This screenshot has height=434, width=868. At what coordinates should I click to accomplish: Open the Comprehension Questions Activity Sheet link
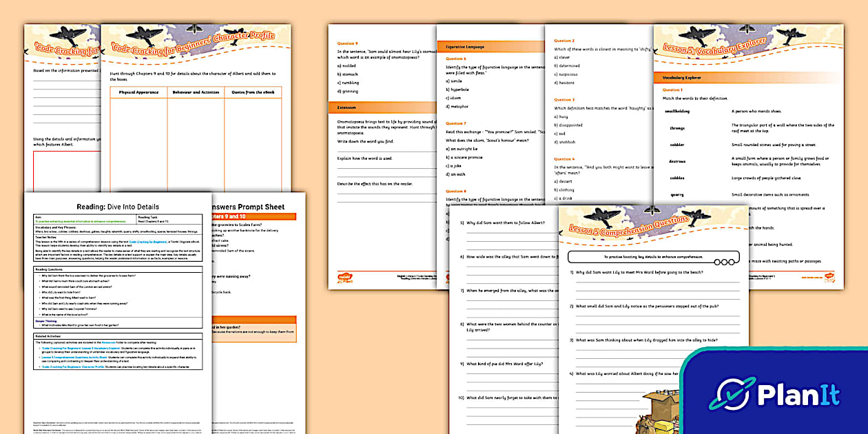(x=74, y=358)
